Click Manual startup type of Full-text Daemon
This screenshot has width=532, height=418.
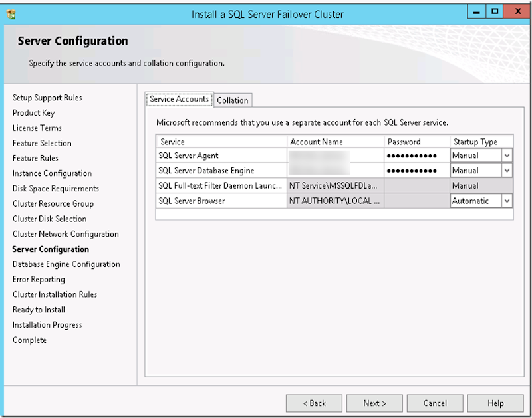coord(481,186)
